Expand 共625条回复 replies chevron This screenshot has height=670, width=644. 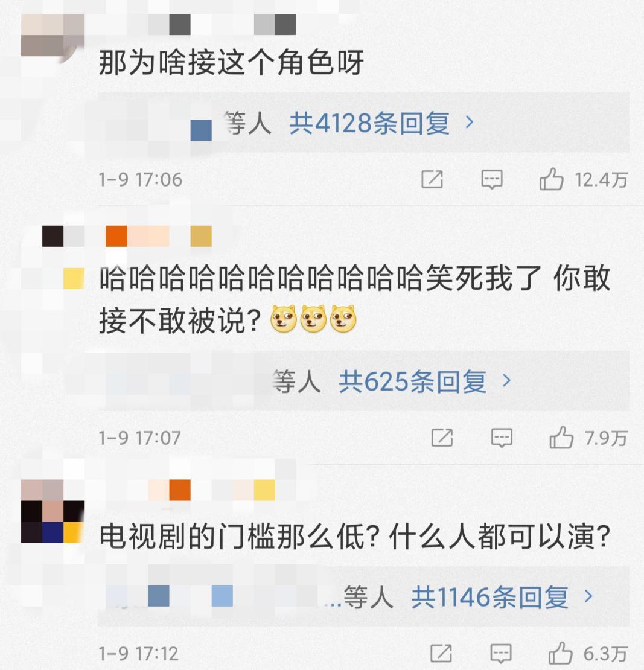point(507,381)
